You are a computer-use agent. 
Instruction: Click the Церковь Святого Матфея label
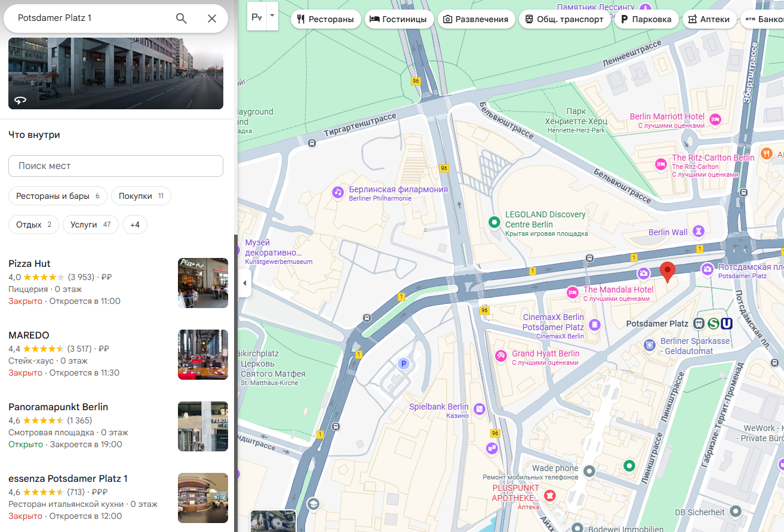(x=273, y=368)
